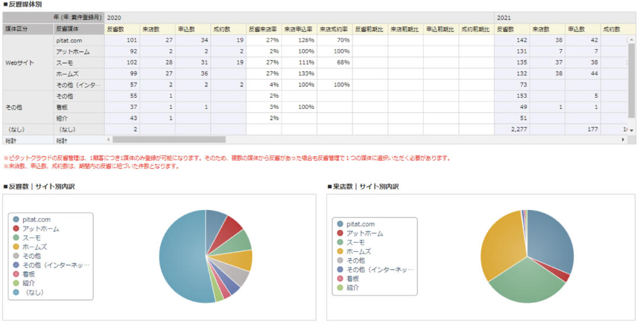Click the 2020 year header cell
The image size is (644, 322).
tap(300, 18)
